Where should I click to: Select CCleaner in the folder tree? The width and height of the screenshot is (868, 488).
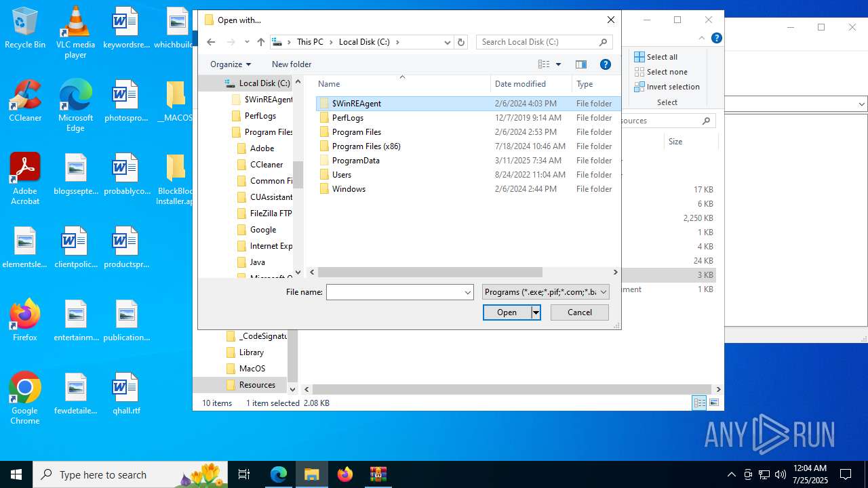(x=266, y=165)
